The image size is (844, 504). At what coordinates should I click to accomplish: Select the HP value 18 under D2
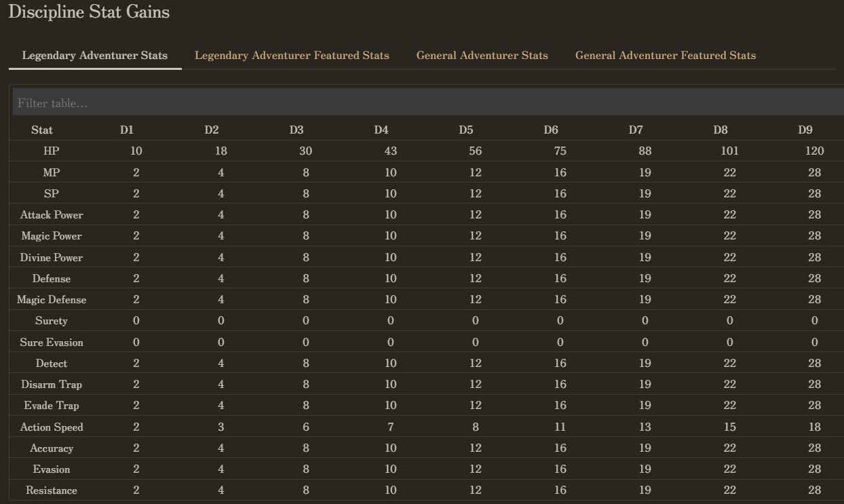(221, 151)
